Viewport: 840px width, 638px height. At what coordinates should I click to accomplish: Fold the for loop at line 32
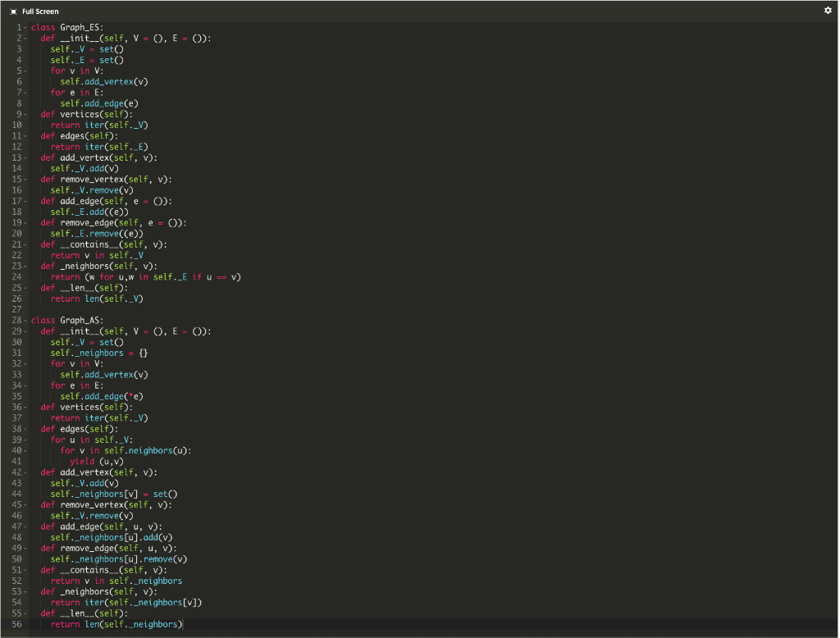[x=25, y=364]
